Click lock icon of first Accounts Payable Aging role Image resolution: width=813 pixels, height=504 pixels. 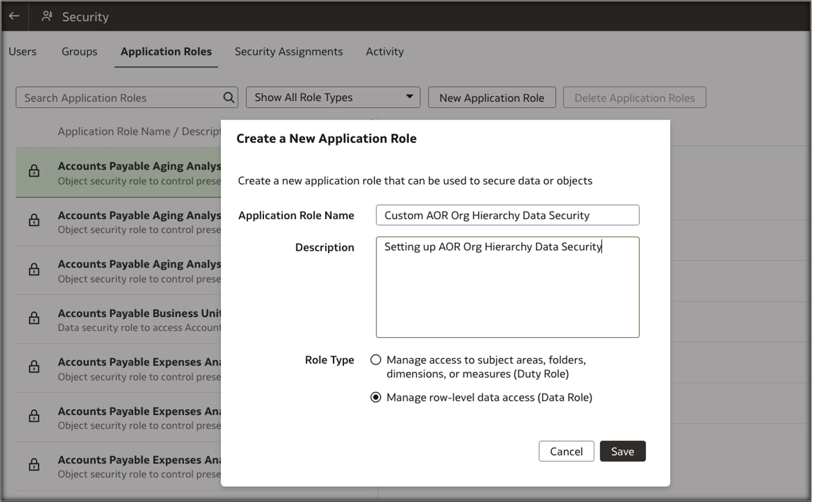pyautogui.click(x=34, y=171)
